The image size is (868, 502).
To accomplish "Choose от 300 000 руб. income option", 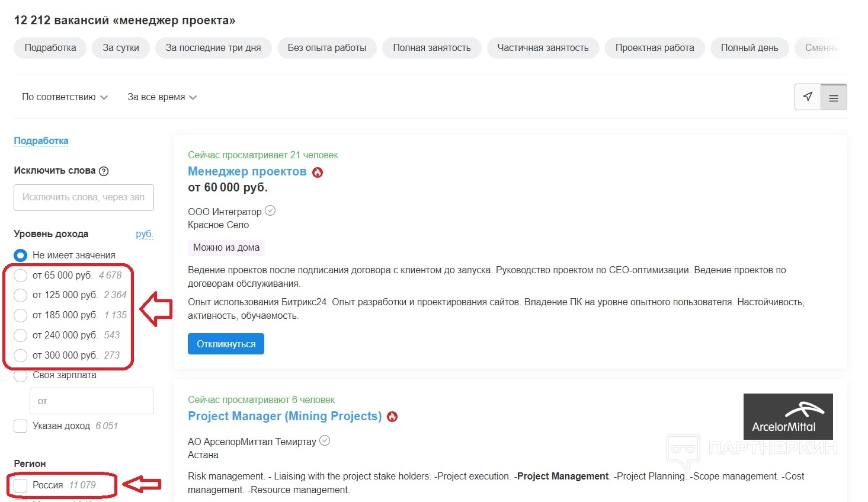I will (x=21, y=356).
